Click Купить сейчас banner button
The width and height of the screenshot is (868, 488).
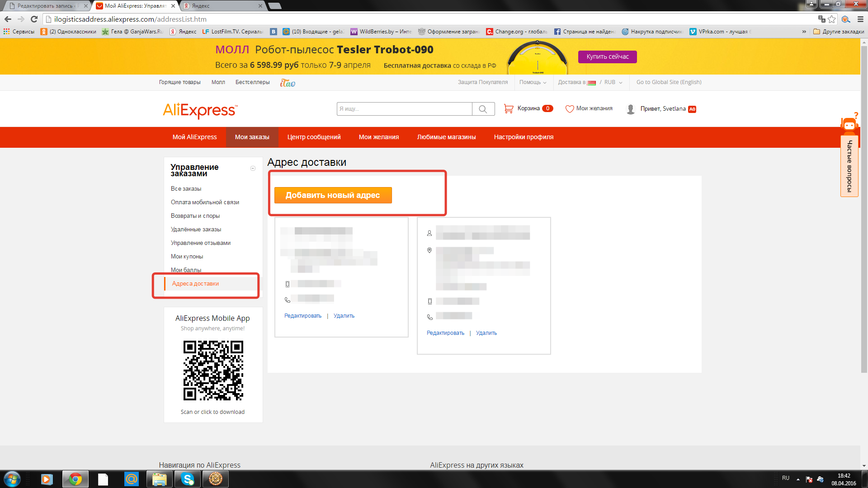pyautogui.click(x=607, y=57)
